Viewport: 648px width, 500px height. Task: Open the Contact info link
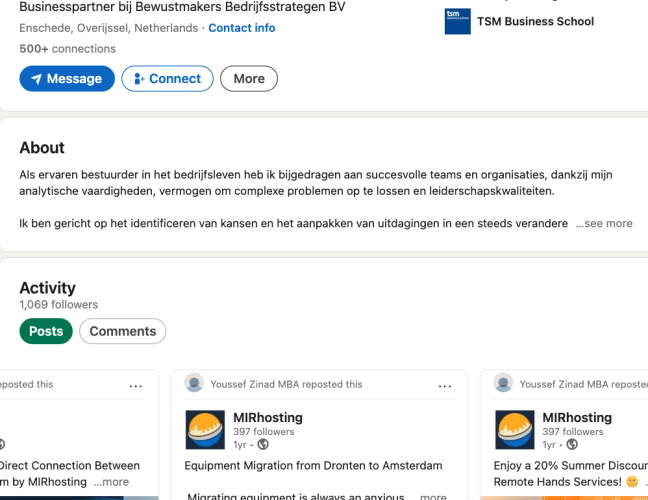pos(242,28)
